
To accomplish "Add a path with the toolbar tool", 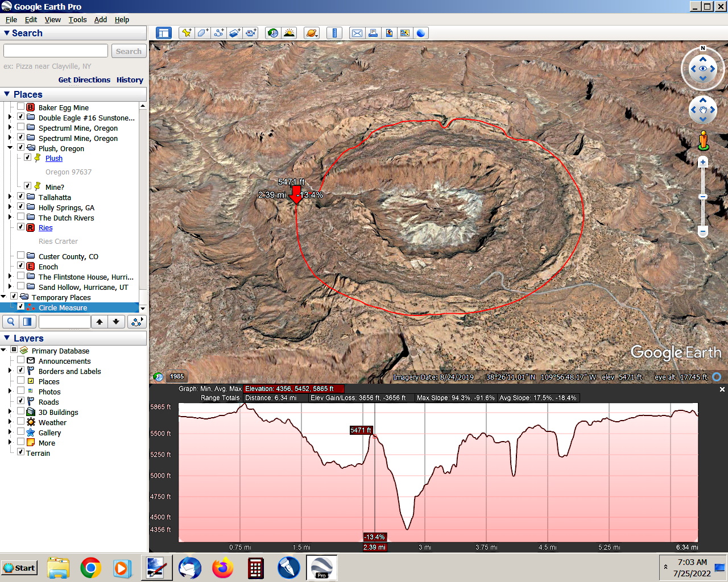I will 219,33.
